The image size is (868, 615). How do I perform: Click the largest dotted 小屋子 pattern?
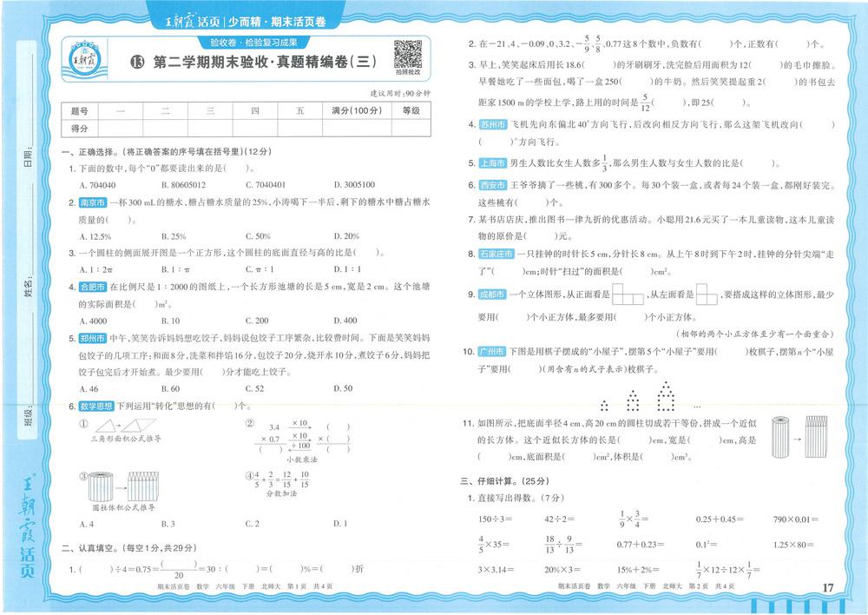(666, 396)
